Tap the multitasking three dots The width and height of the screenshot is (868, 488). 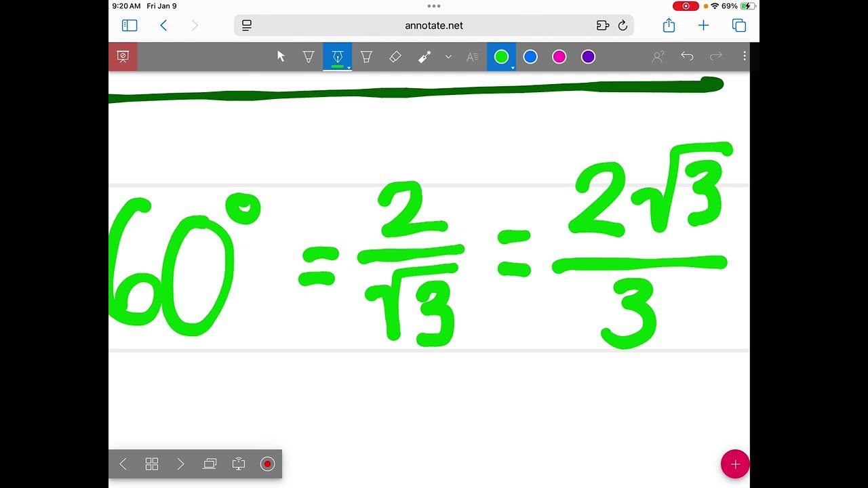point(434,6)
